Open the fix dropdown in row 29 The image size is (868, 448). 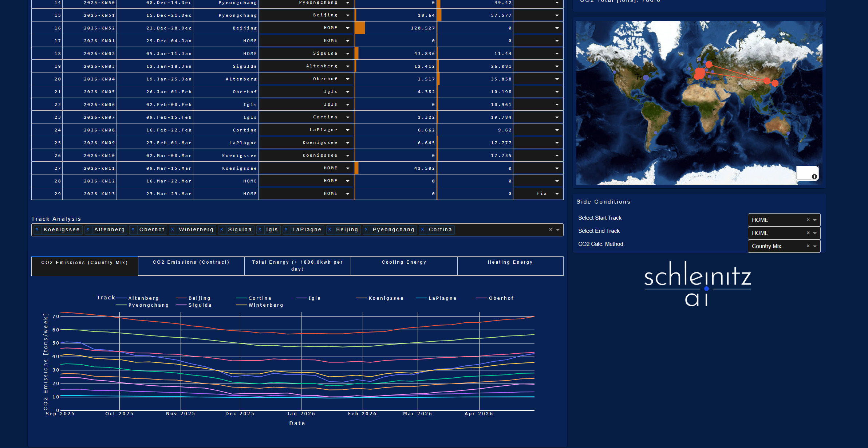(557, 194)
